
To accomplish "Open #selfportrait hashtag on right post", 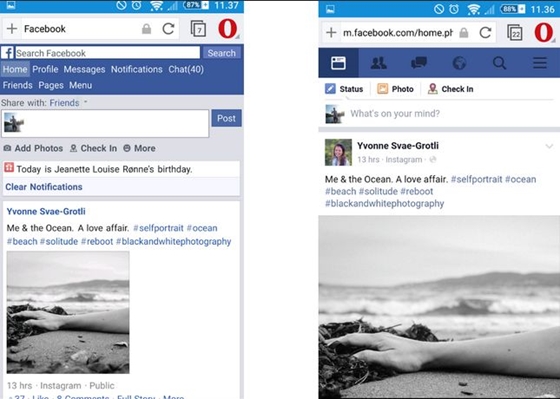I will pos(476,179).
